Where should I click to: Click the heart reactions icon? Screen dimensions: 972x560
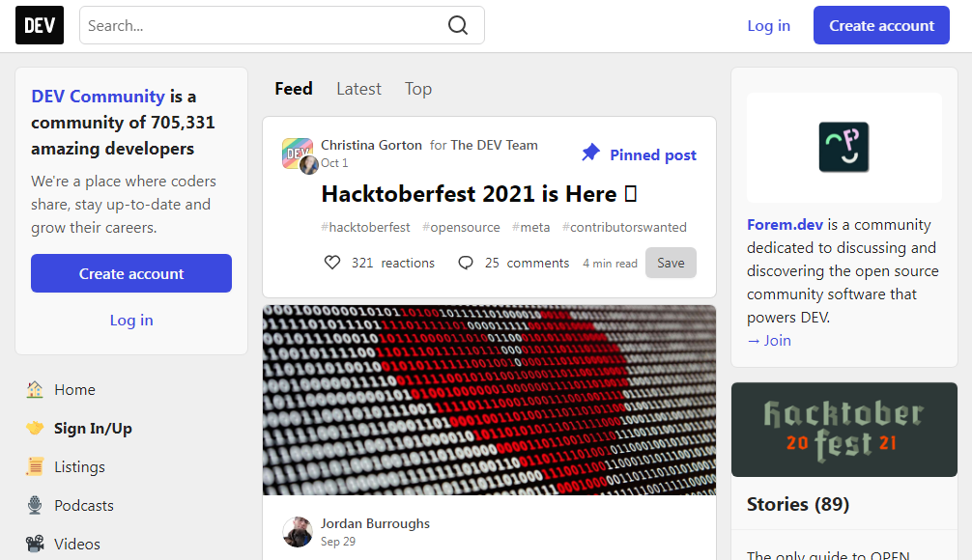click(332, 263)
